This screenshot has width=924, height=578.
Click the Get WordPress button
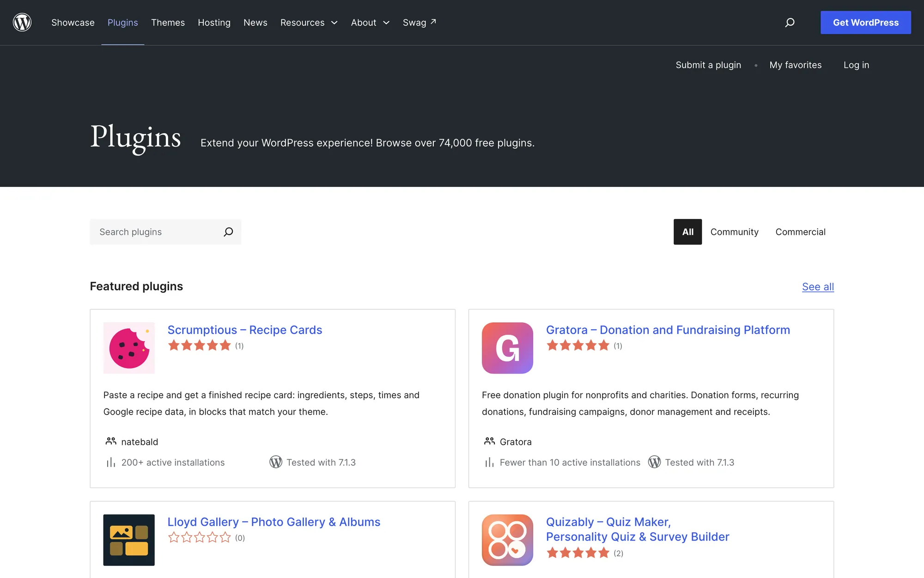pyautogui.click(x=865, y=22)
